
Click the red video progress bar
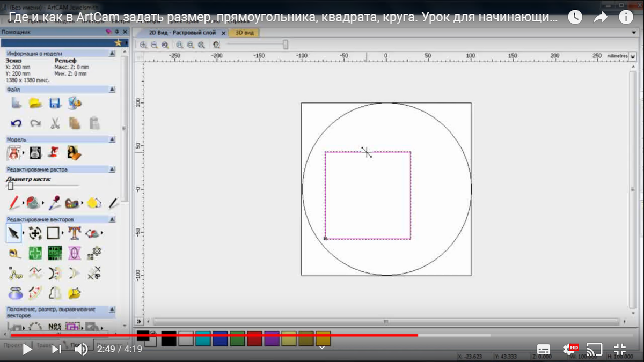click(214, 335)
